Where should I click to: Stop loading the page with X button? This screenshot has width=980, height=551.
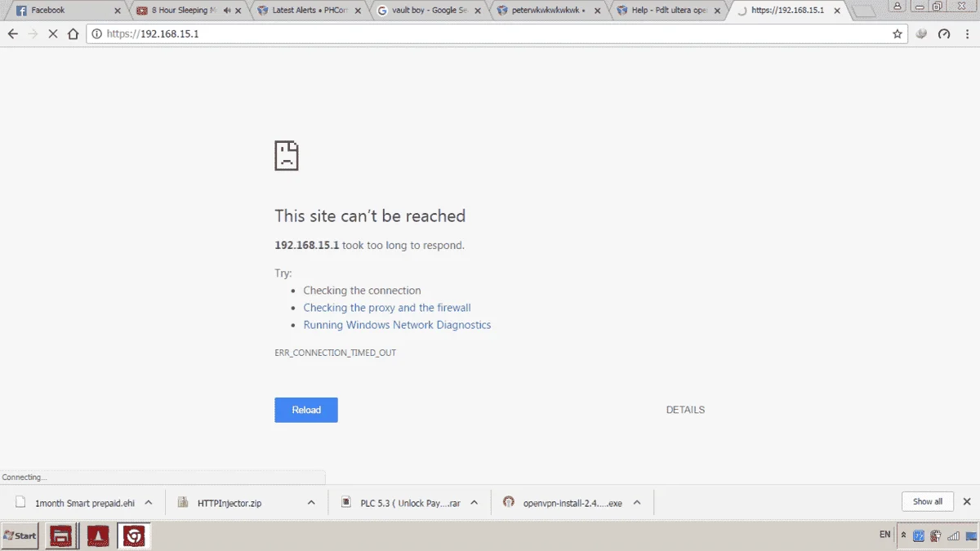click(54, 34)
